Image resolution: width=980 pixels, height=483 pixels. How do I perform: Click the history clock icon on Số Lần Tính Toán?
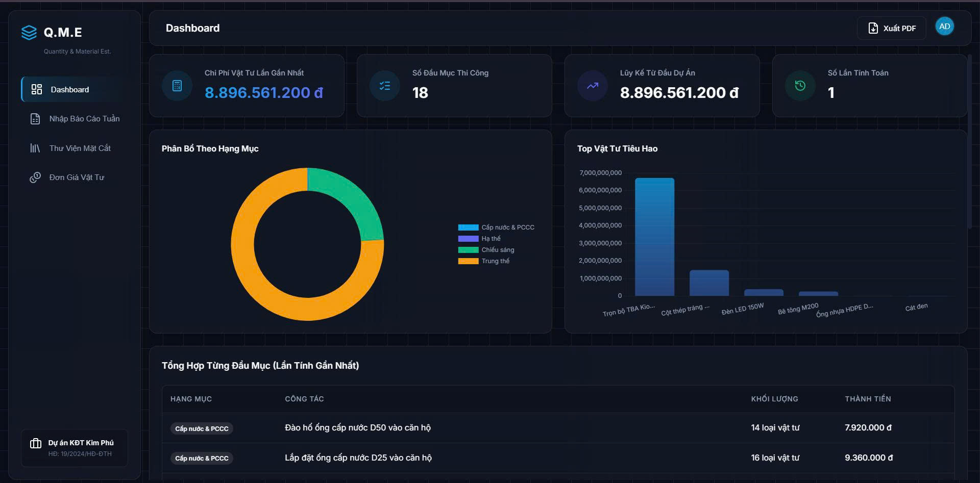(x=800, y=86)
